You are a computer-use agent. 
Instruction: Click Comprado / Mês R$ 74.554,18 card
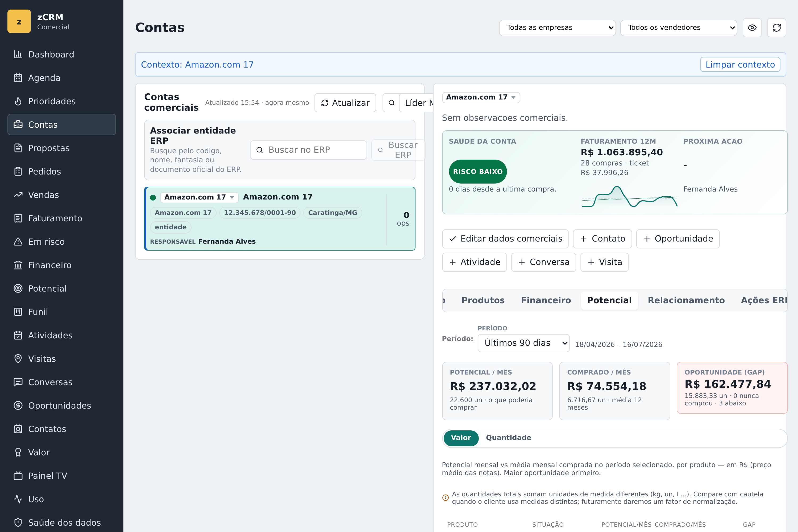(x=614, y=391)
